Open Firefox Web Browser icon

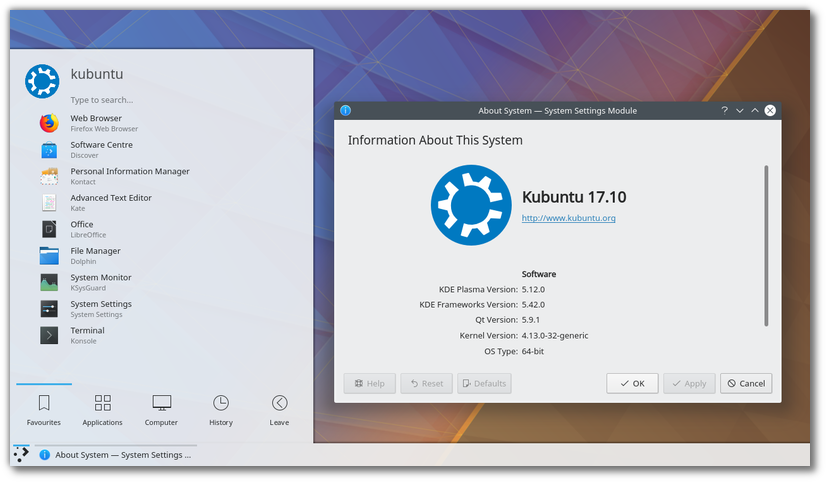tap(49, 123)
